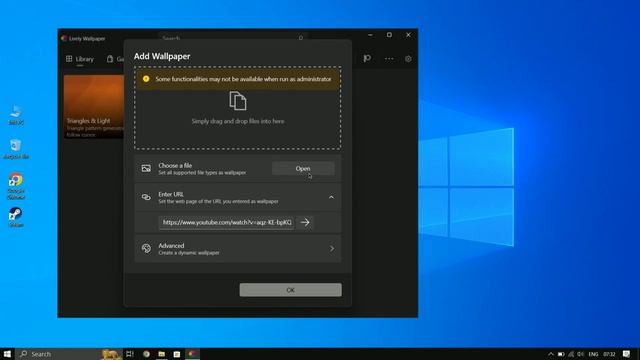Open the control panel display icon in Lively toolbar

pos(367,59)
